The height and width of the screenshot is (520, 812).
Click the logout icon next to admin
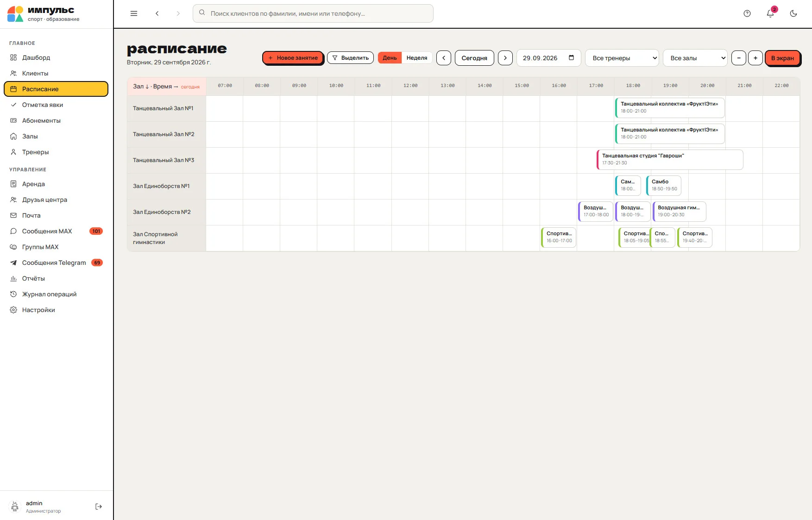click(99, 507)
